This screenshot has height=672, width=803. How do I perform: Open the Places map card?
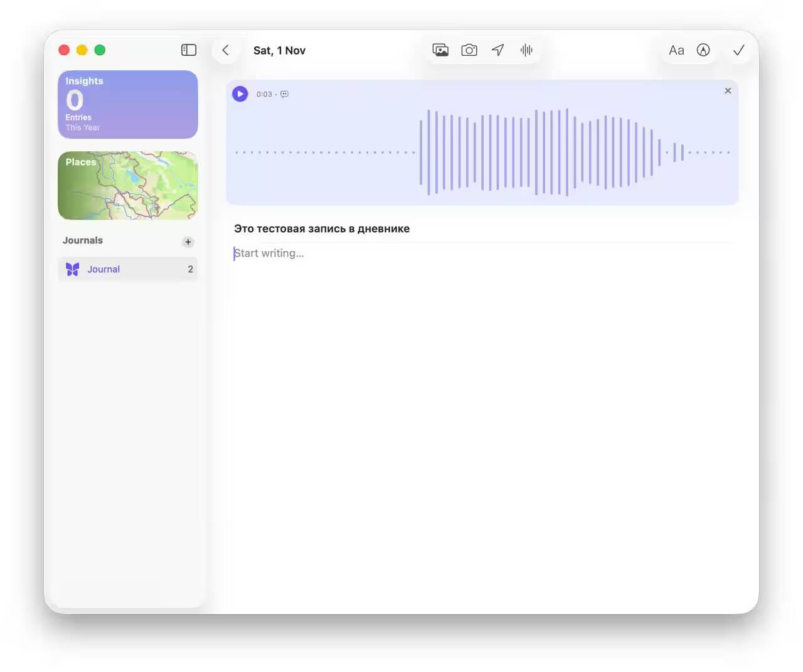128,186
